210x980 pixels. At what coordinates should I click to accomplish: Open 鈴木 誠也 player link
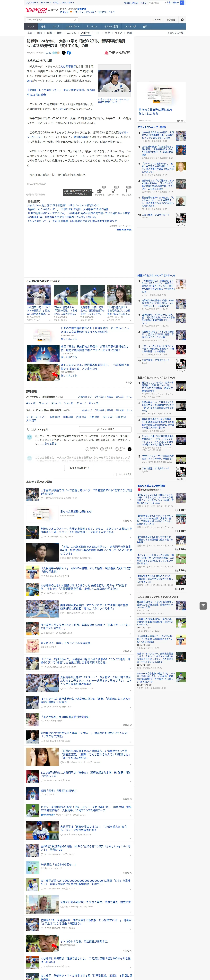coord(55,417)
